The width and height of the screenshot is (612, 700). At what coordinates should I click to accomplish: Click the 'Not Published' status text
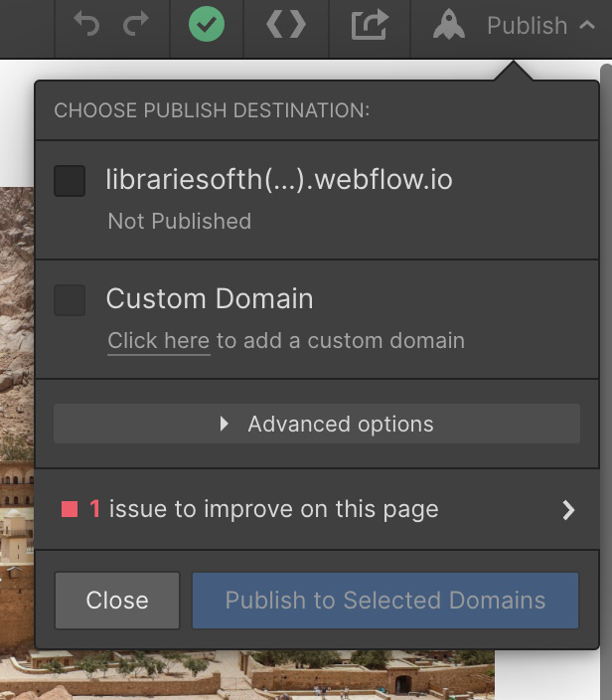tap(179, 221)
